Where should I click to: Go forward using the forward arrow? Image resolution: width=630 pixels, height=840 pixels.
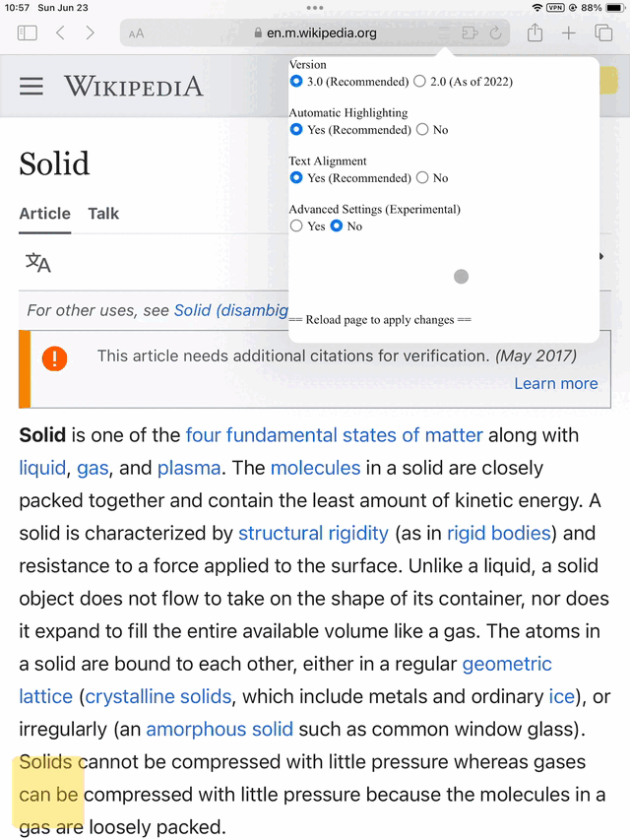[90, 33]
